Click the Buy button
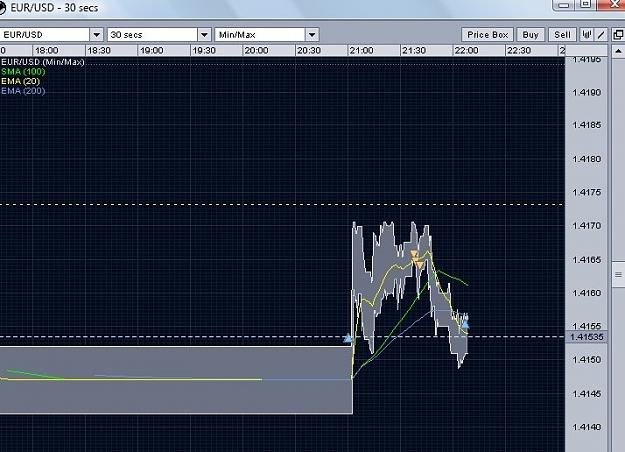625x452 pixels. tap(531, 35)
